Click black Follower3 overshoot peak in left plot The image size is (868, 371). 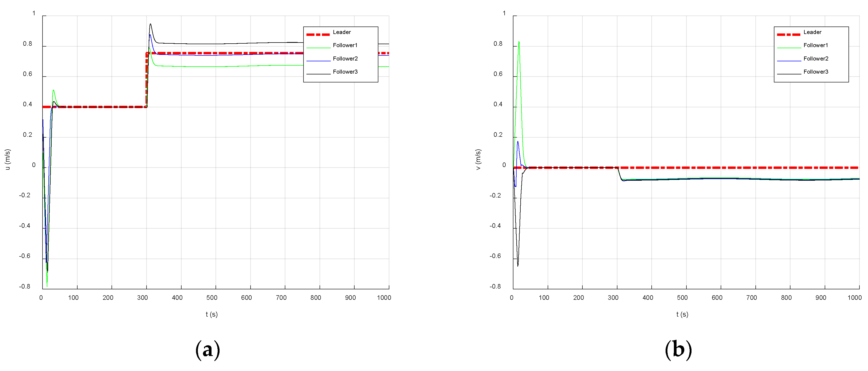(x=150, y=24)
